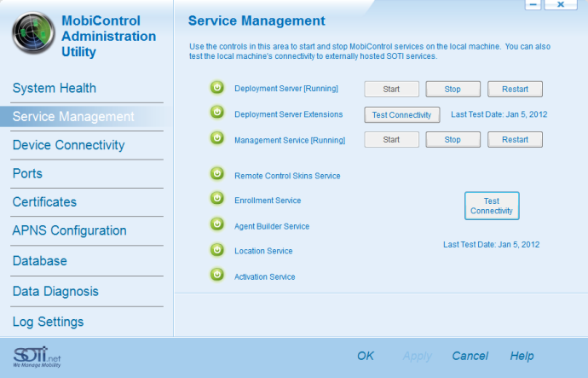Screen dimensions: 588x378
Task: Click the Management Service green status icon
Action: [216, 138]
